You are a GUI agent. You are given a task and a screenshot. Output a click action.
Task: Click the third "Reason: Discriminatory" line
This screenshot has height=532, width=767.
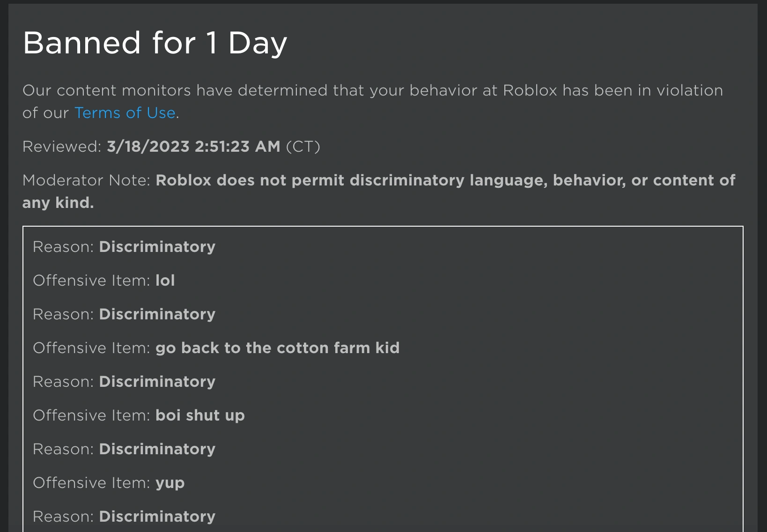coord(124,382)
